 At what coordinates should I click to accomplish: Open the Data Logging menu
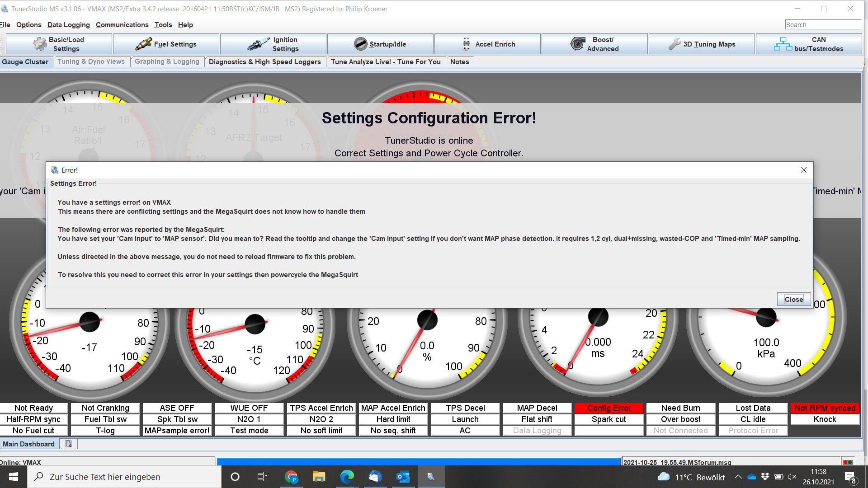(x=68, y=25)
